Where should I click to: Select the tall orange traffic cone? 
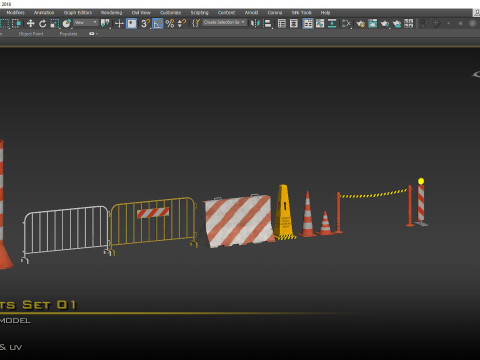pos(307,215)
